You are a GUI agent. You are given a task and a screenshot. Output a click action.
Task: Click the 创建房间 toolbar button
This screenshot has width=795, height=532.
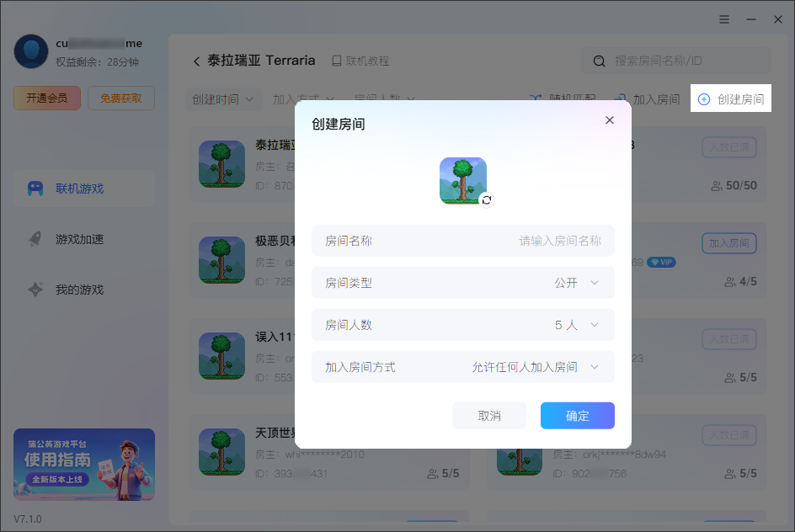(x=731, y=98)
